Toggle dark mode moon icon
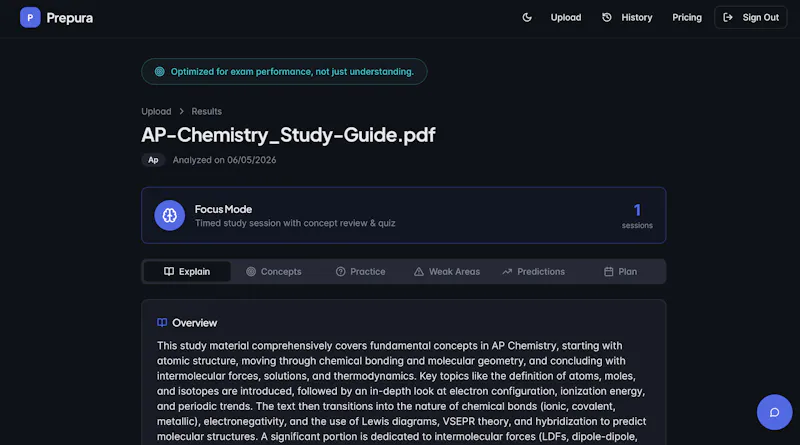Image resolution: width=800 pixels, height=445 pixels. pos(527,17)
